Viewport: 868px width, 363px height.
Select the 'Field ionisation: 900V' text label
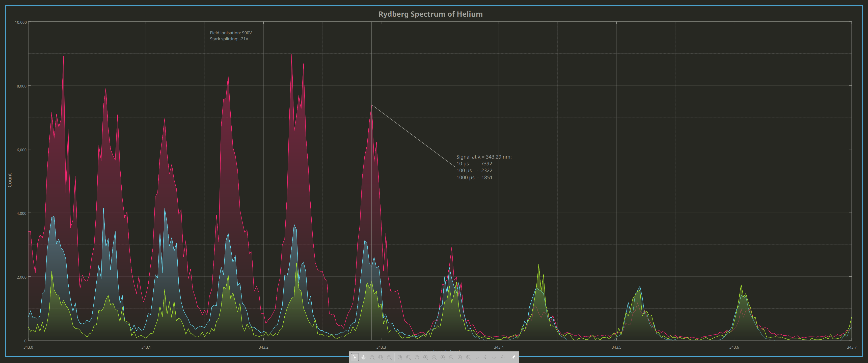231,33
